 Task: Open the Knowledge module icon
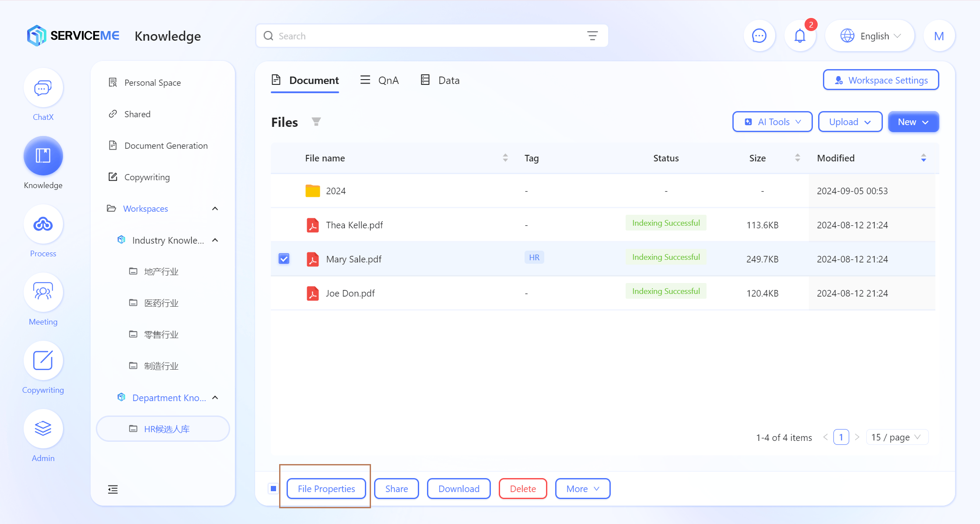43,156
